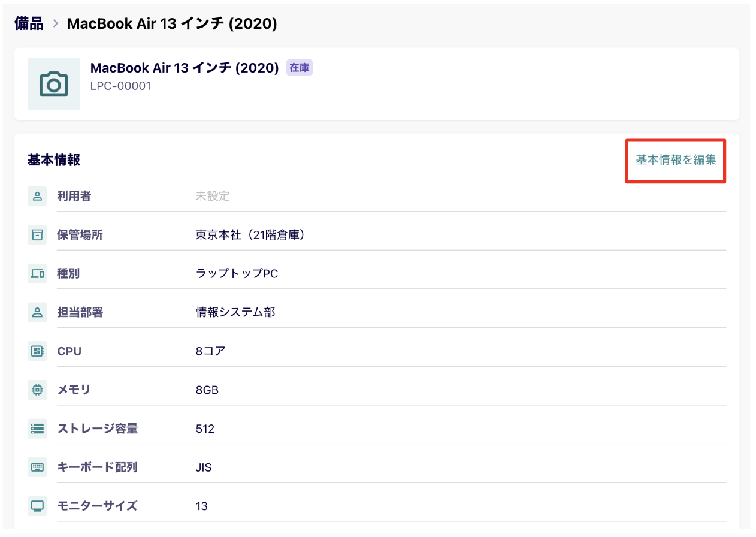Click the asset code LPC-00001

point(120,86)
